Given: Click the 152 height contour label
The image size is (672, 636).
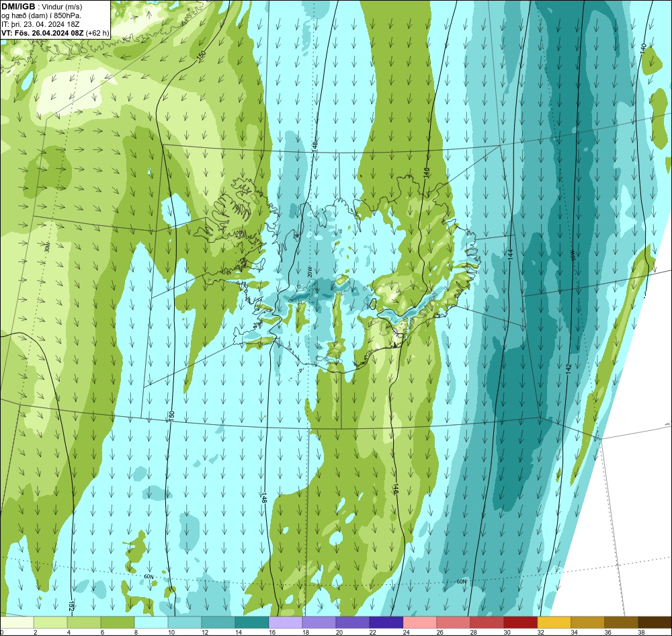Looking at the screenshot, I should 71,606.
